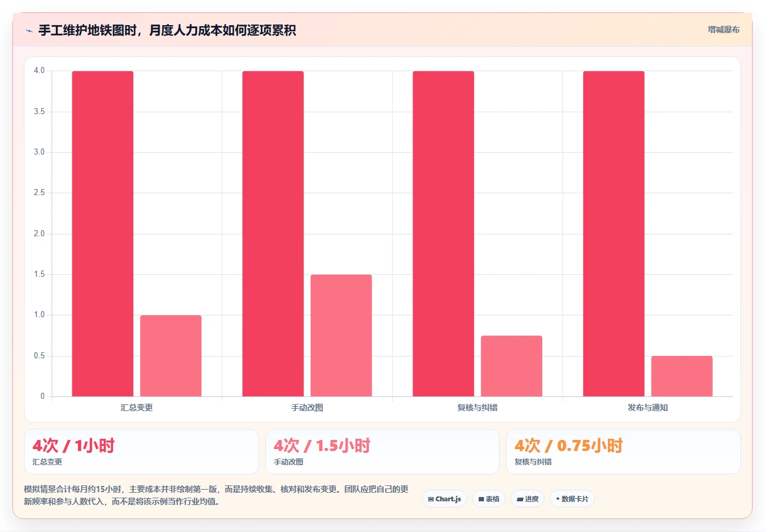
Task: Select the light pink 0.75 bar for 复核与纠错
Action: (511, 366)
